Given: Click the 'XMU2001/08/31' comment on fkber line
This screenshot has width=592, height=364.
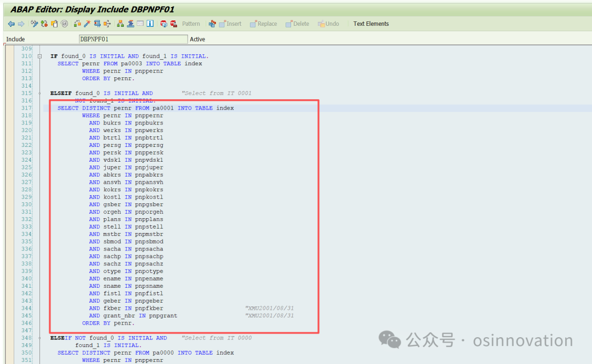Looking at the screenshot, I should click(x=270, y=308).
